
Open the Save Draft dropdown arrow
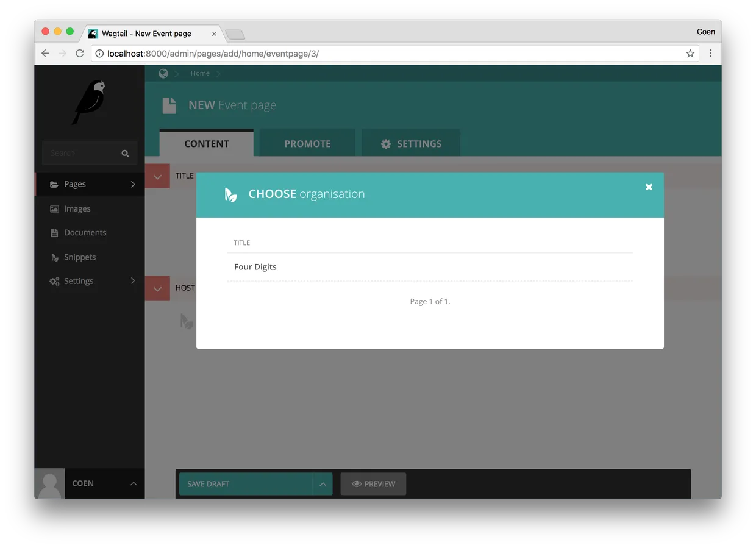(323, 483)
